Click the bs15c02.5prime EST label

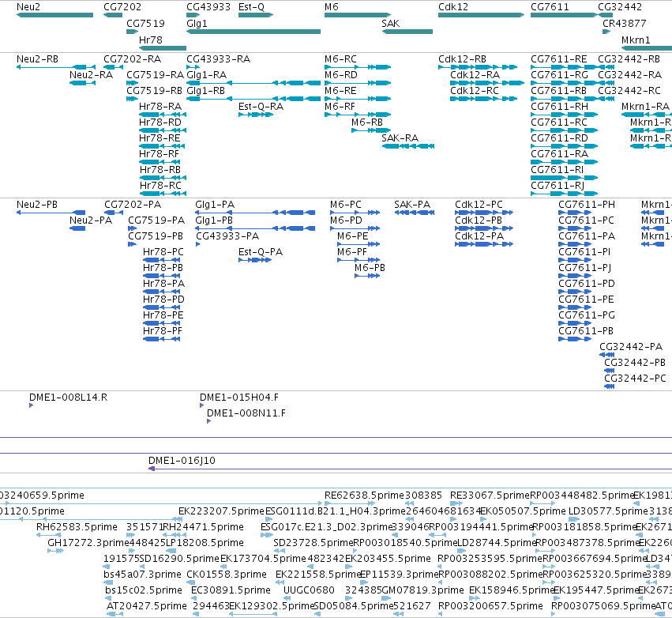(144, 590)
